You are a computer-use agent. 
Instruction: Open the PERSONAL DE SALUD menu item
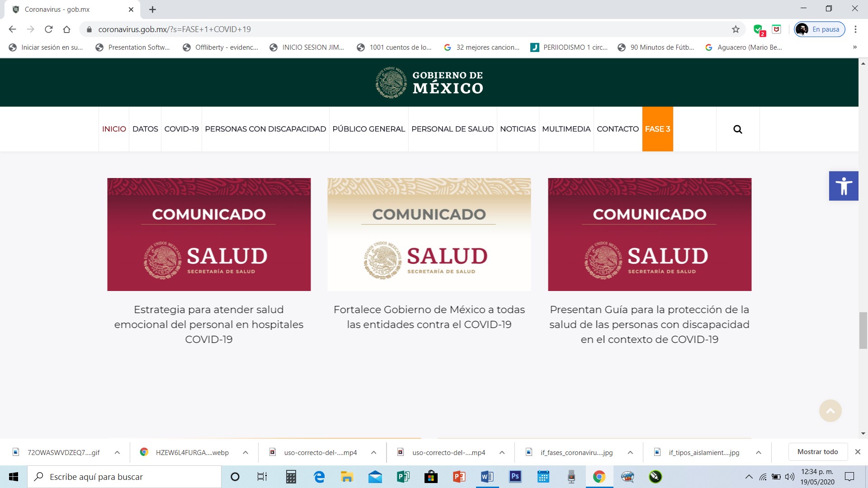[453, 129]
